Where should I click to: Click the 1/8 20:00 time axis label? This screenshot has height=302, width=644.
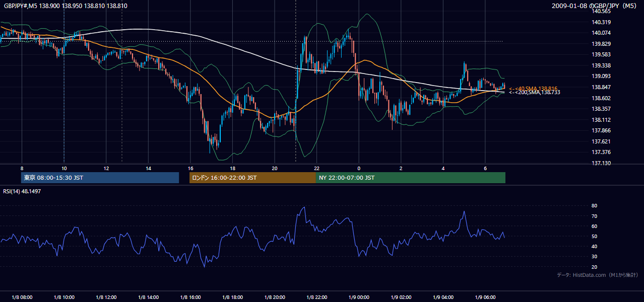(x=275, y=297)
